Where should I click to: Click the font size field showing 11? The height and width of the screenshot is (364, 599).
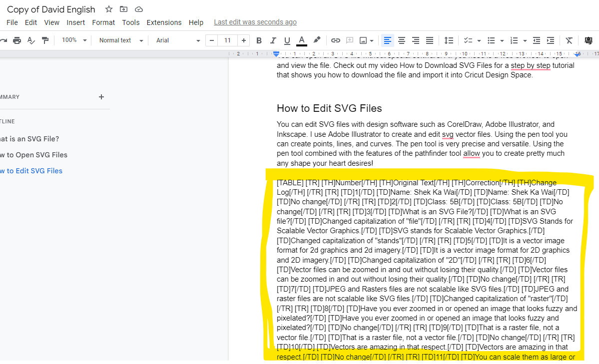point(228,40)
